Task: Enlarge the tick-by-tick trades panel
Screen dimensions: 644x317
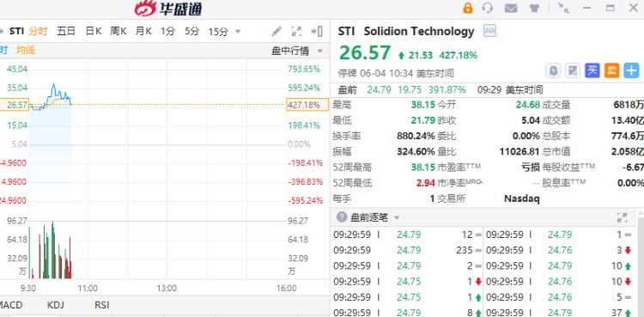Action: point(622,217)
